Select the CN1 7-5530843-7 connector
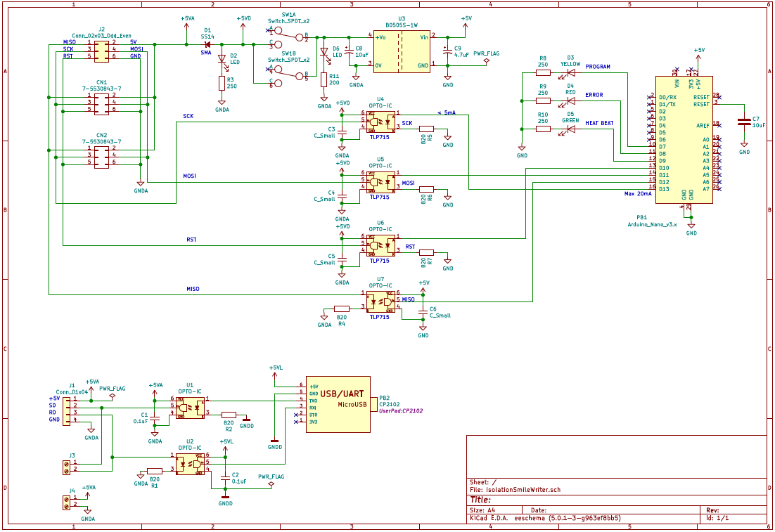The image size is (775, 532). pyautogui.click(x=101, y=104)
